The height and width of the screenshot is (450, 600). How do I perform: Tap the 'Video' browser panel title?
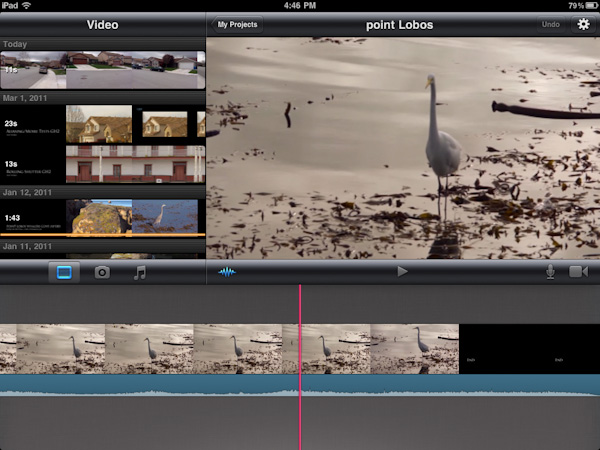click(103, 25)
